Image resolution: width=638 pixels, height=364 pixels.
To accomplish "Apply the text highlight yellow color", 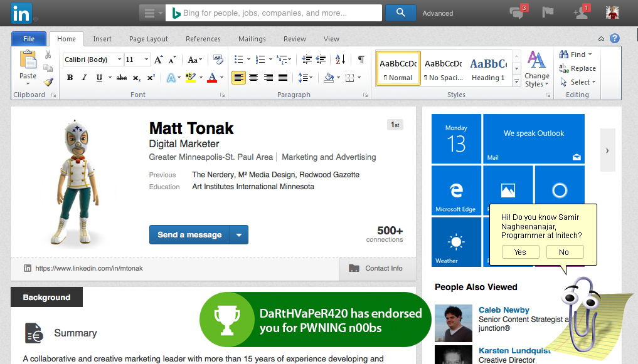I will pyautogui.click(x=191, y=78).
